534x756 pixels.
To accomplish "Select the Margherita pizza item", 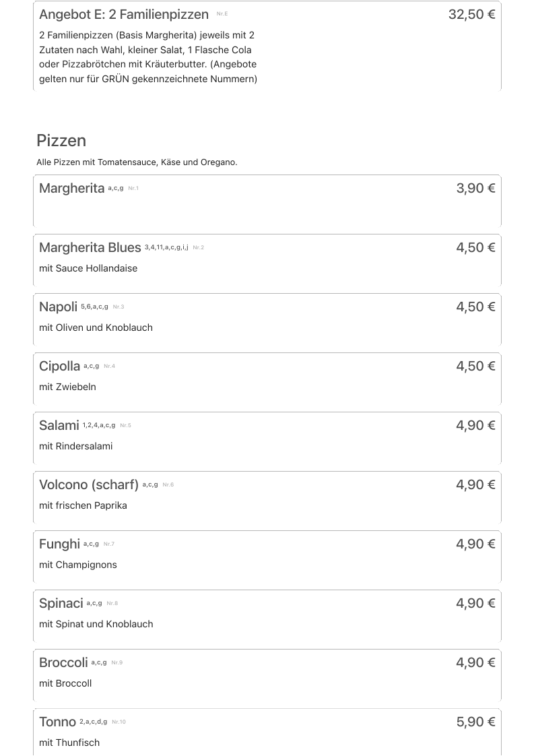I will coord(72,189).
